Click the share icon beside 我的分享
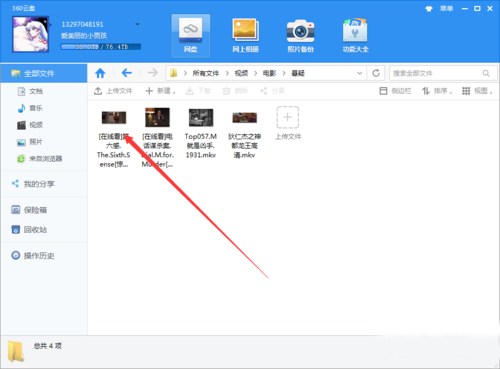The image size is (500, 369). point(15,183)
